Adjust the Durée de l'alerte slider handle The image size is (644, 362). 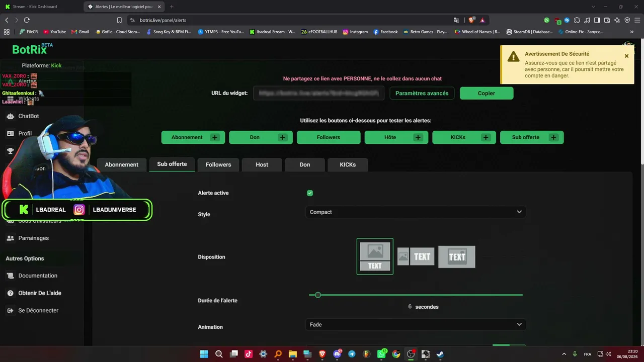[318, 295]
